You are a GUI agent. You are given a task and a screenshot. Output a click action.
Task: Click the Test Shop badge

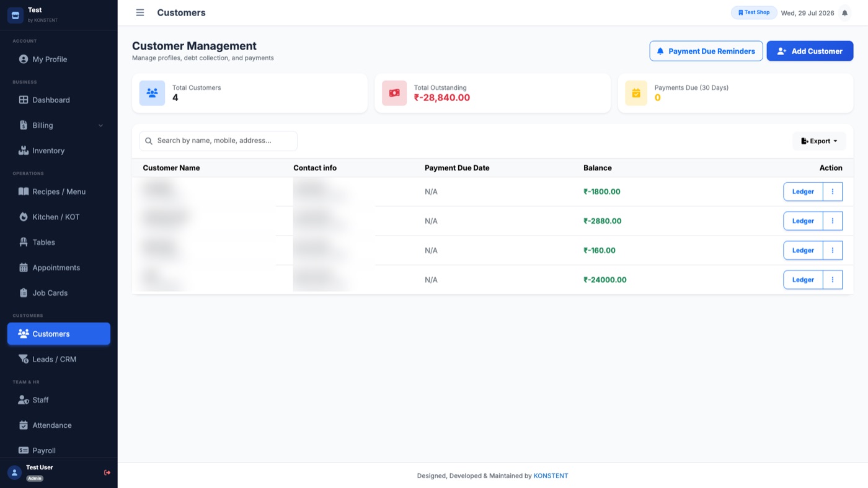coord(754,12)
